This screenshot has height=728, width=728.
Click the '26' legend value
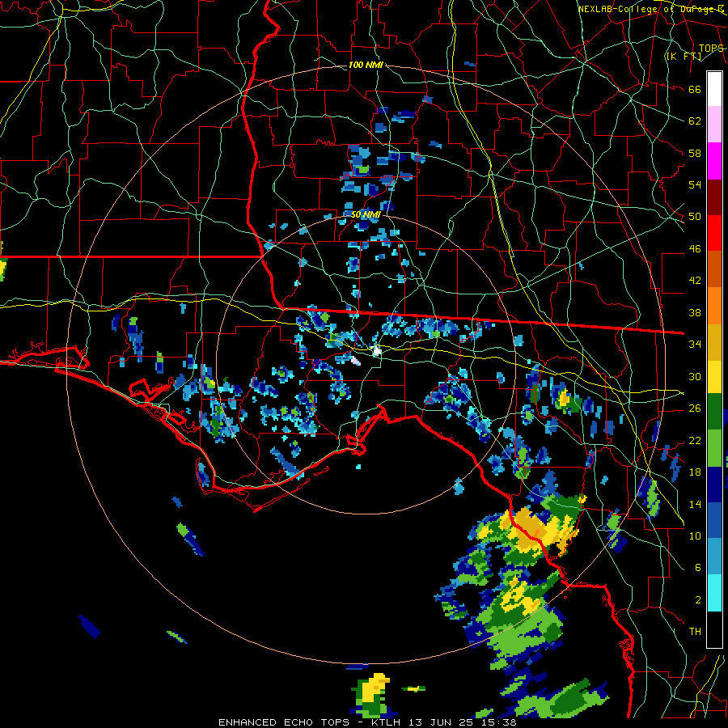[x=695, y=408]
